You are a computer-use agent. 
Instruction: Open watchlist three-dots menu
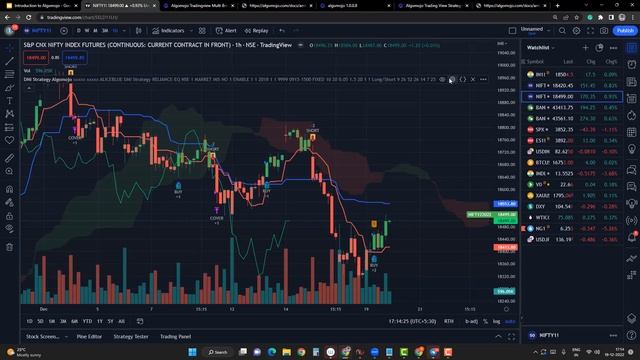click(613, 48)
